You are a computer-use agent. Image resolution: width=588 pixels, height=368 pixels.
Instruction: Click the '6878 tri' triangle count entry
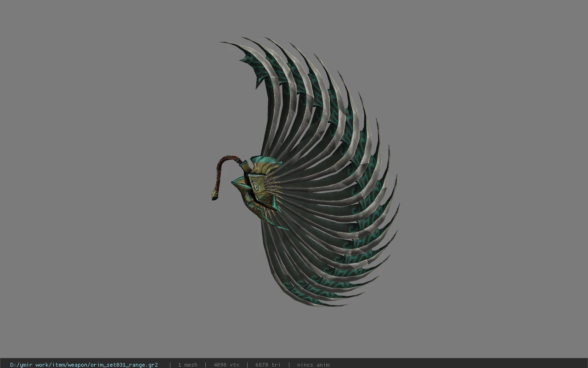(x=268, y=365)
